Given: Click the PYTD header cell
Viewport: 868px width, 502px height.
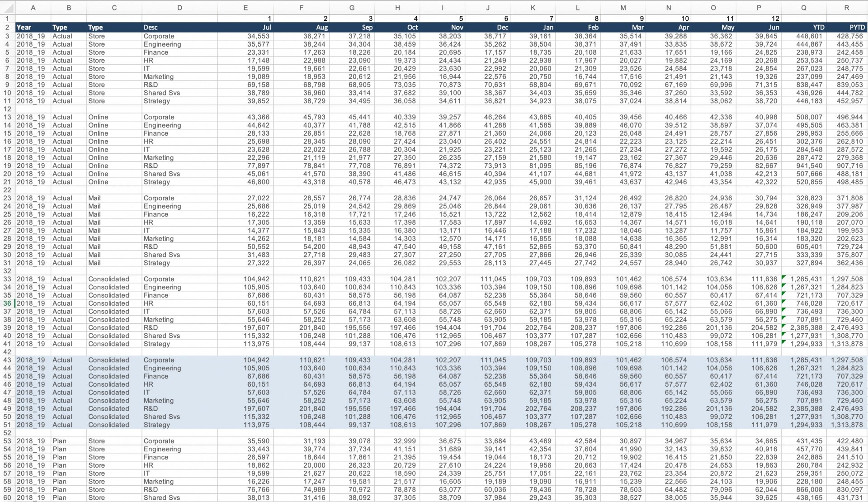Looking at the screenshot, I should pos(847,28).
